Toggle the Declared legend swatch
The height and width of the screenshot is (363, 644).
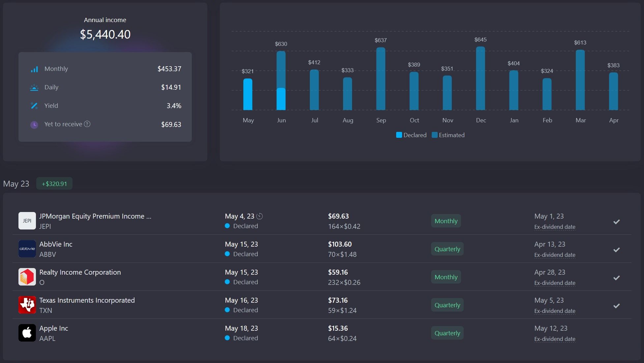click(399, 135)
